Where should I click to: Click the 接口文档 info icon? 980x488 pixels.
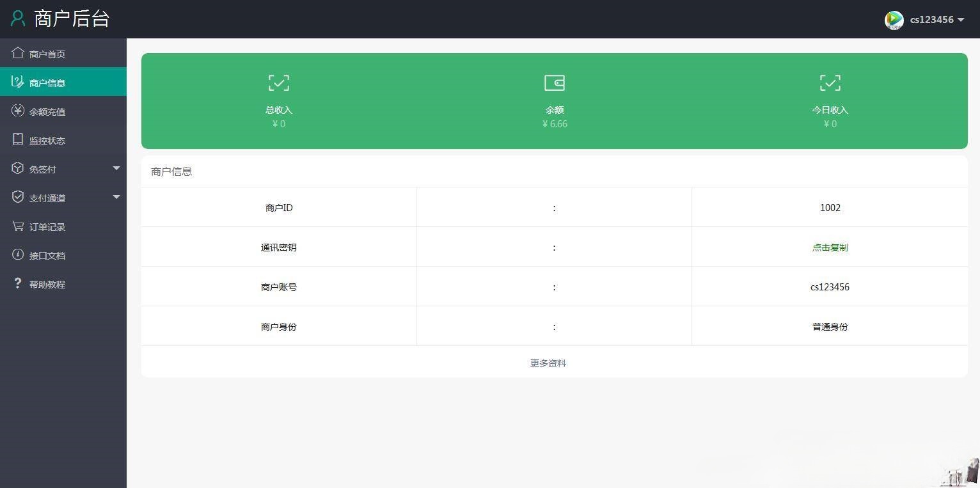click(x=18, y=255)
